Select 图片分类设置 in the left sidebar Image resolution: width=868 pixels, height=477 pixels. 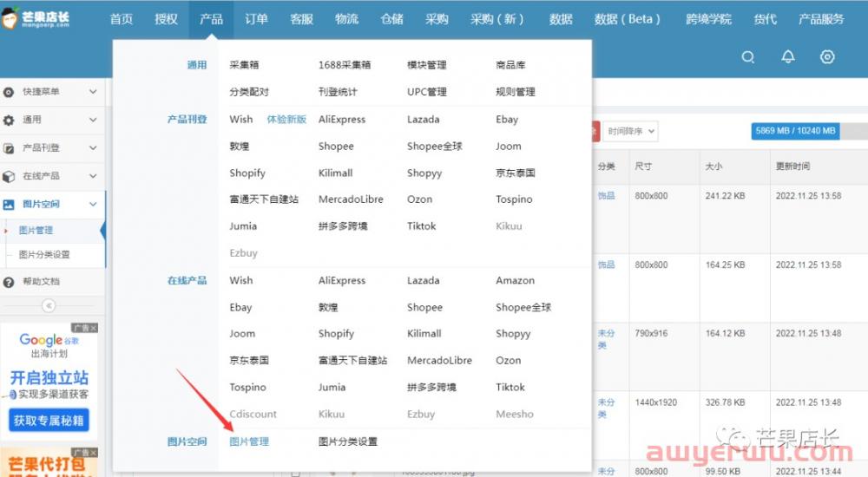click(44, 255)
